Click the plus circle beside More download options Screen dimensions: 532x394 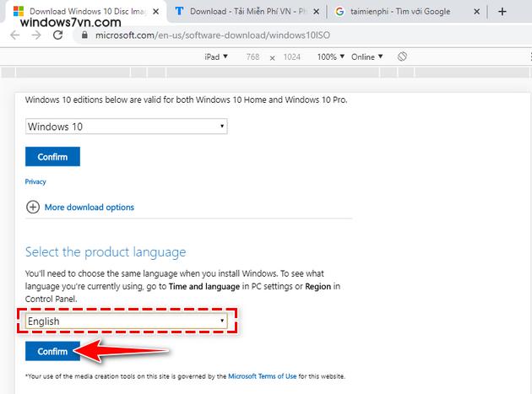(x=33, y=207)
